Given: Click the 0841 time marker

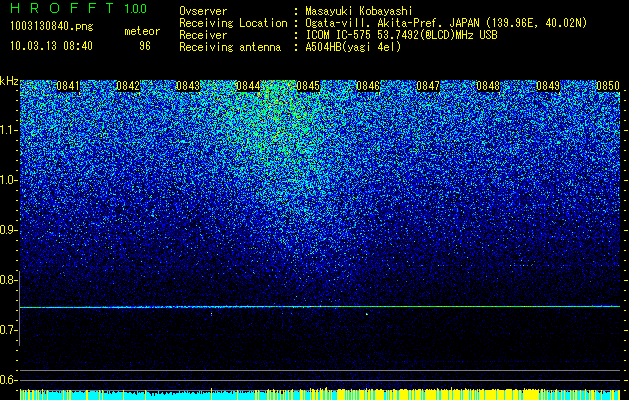Looking at the screenshot, I should click(68, 86).
